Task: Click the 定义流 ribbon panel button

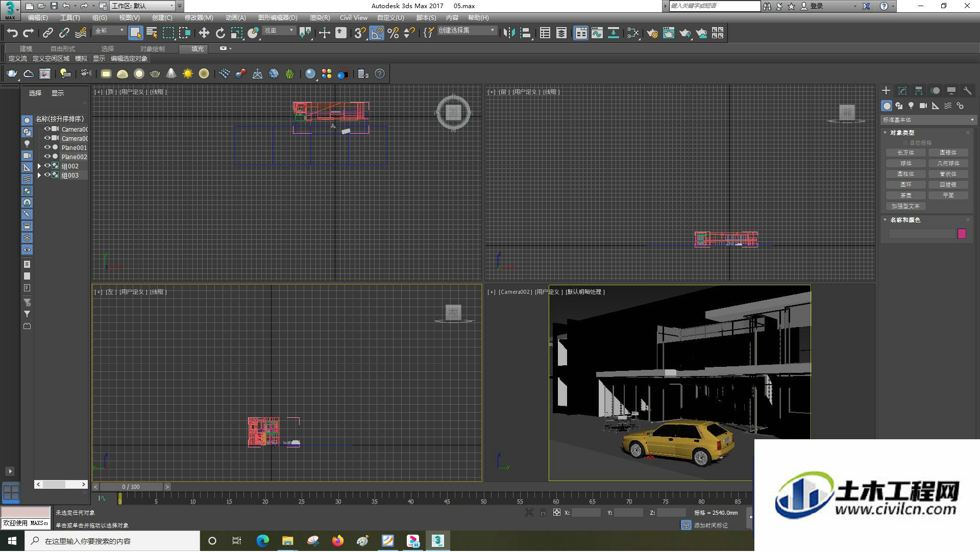Action: [x=18, y=59]
